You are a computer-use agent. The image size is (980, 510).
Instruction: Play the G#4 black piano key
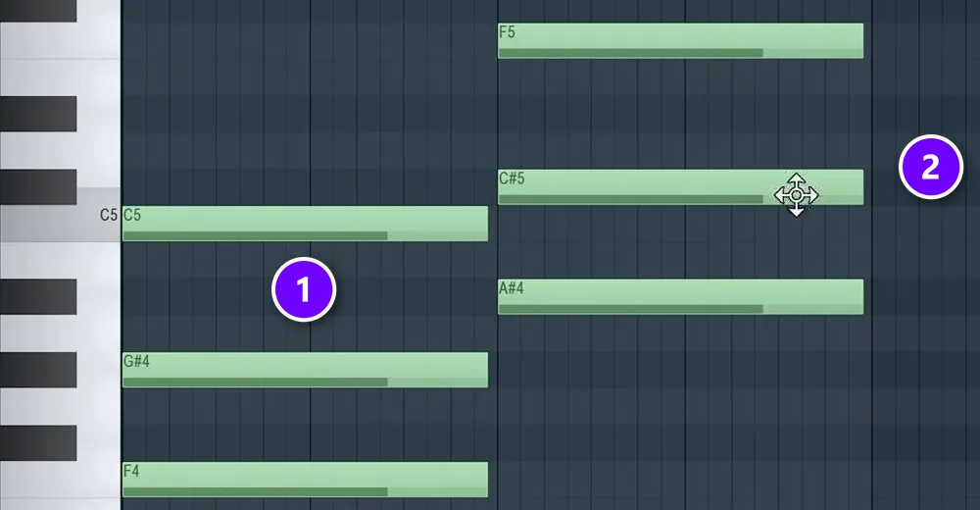38,370
